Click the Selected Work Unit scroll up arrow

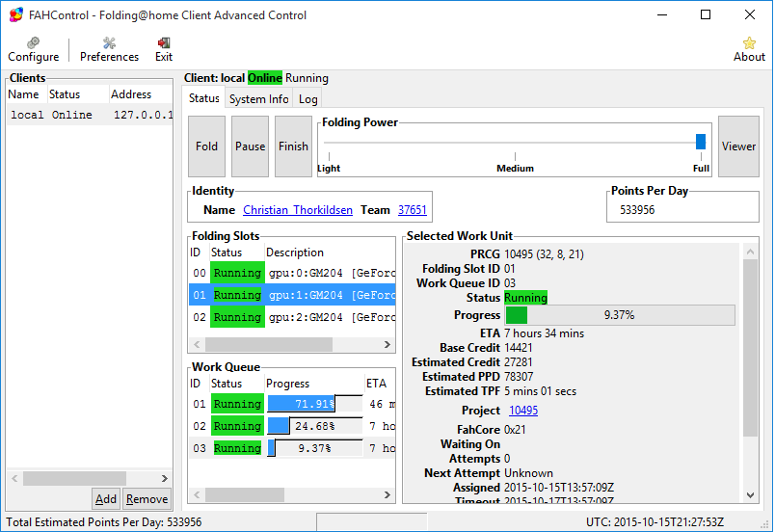pos(750,252)
